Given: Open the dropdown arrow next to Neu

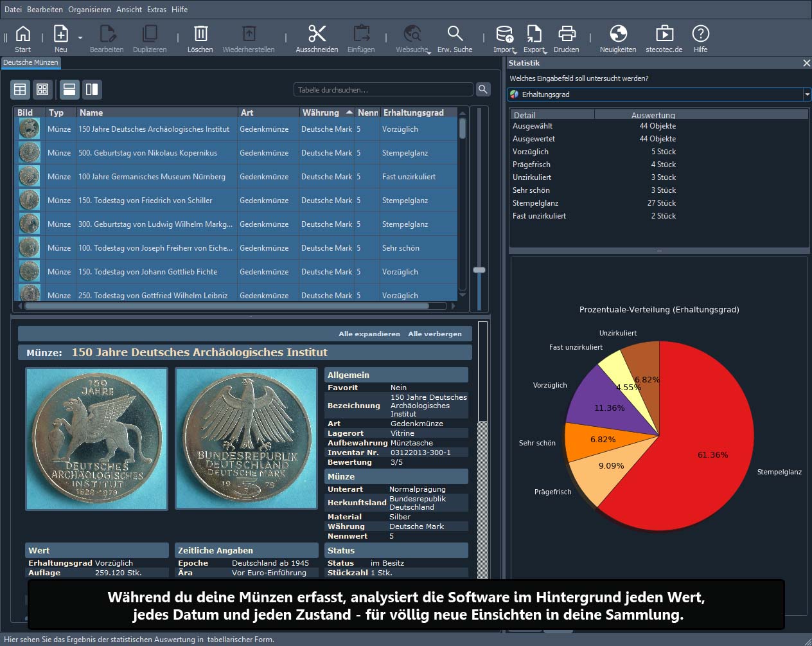Looking at the screenshot, I should coord(80,38).
